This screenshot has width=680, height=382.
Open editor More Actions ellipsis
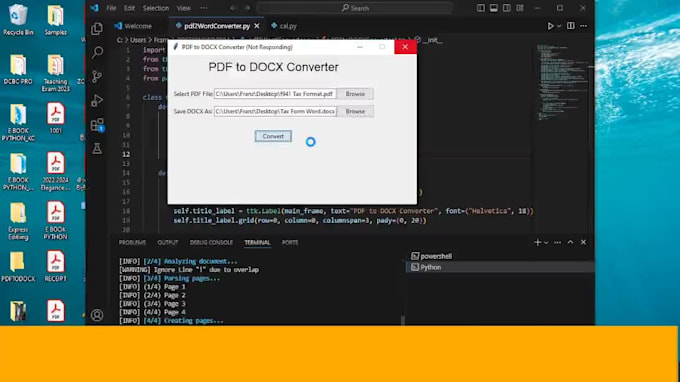[x=584, y=26]
